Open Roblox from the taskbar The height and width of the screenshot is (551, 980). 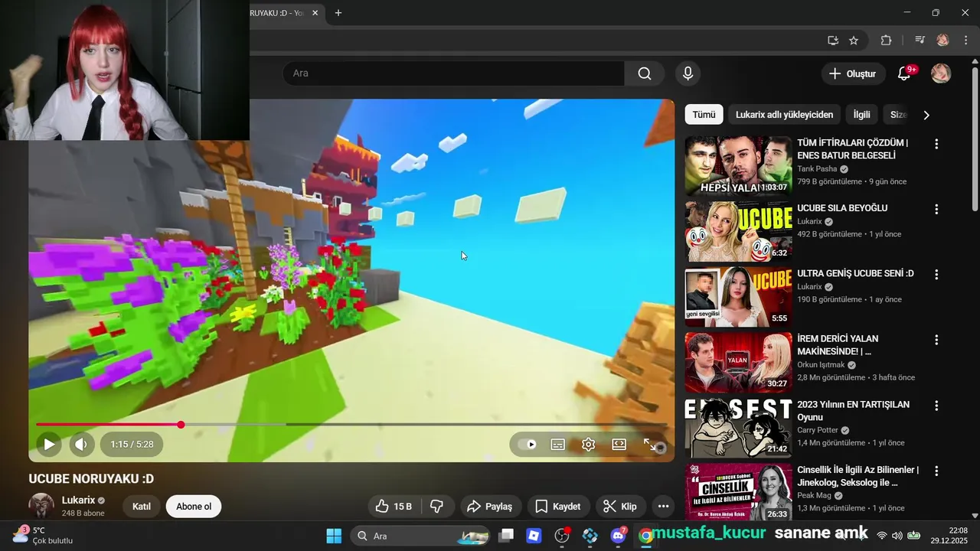tap(534, 536)
